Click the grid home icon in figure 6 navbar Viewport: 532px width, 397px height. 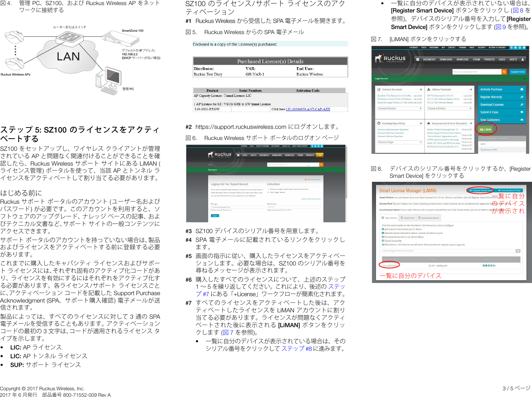[x=238, y=155]
